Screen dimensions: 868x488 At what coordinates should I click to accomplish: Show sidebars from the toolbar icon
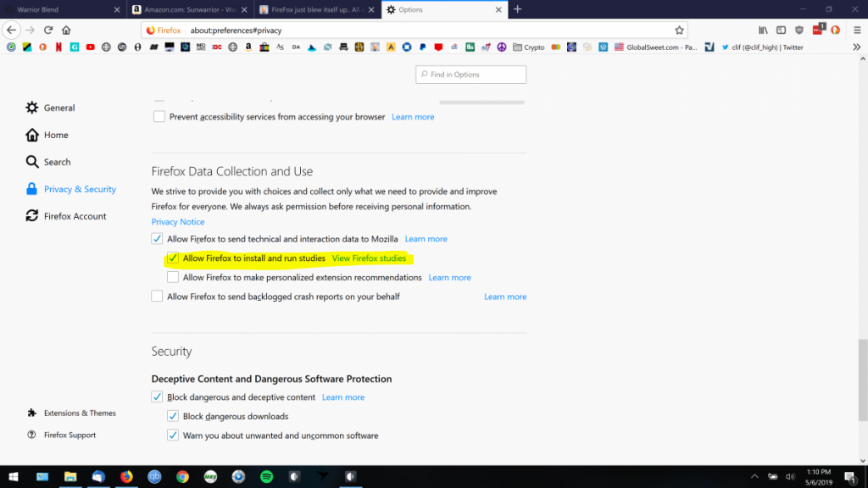tap(781, 30)
